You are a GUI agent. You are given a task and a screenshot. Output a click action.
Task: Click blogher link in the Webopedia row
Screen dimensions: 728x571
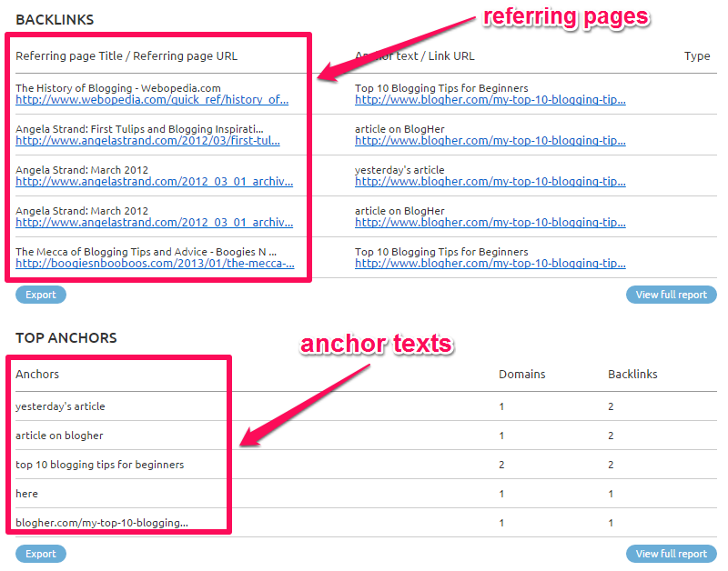tap(490, 100)
